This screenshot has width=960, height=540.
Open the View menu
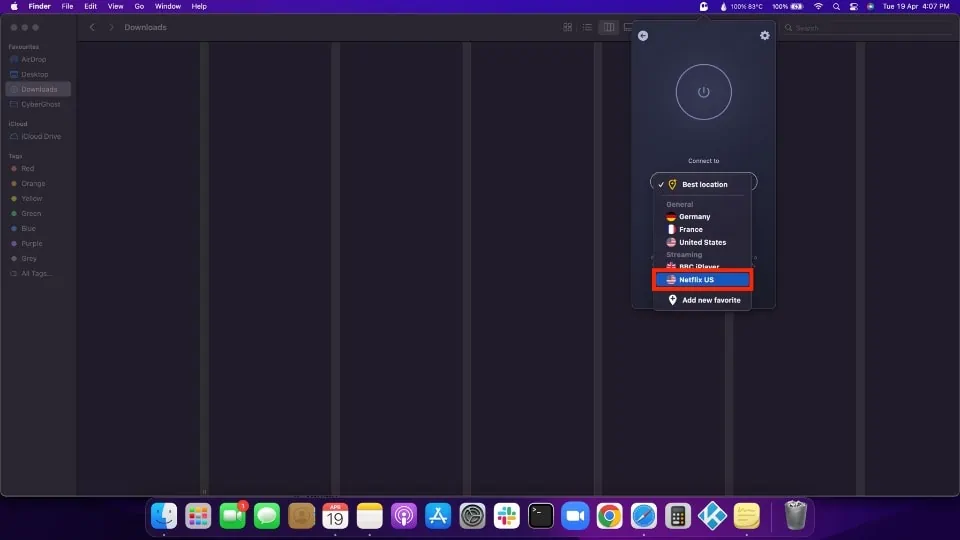point(115,7)
